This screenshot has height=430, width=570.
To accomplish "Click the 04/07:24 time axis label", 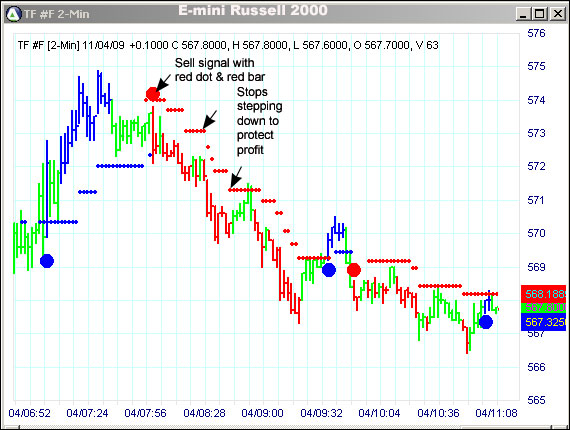I will tap(87, 413).
